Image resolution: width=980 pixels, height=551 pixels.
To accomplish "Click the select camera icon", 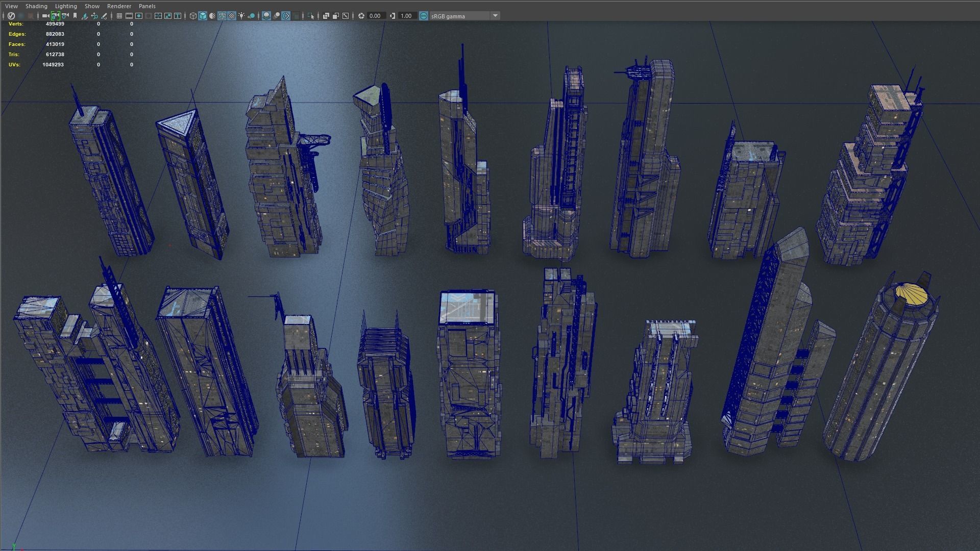I will click(45, 16).
